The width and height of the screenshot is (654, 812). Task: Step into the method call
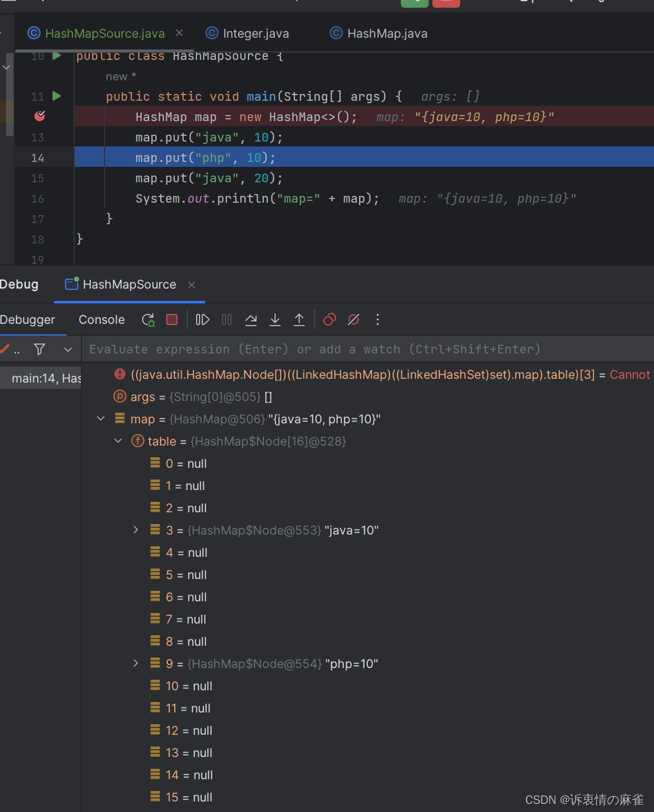point(275,319)
